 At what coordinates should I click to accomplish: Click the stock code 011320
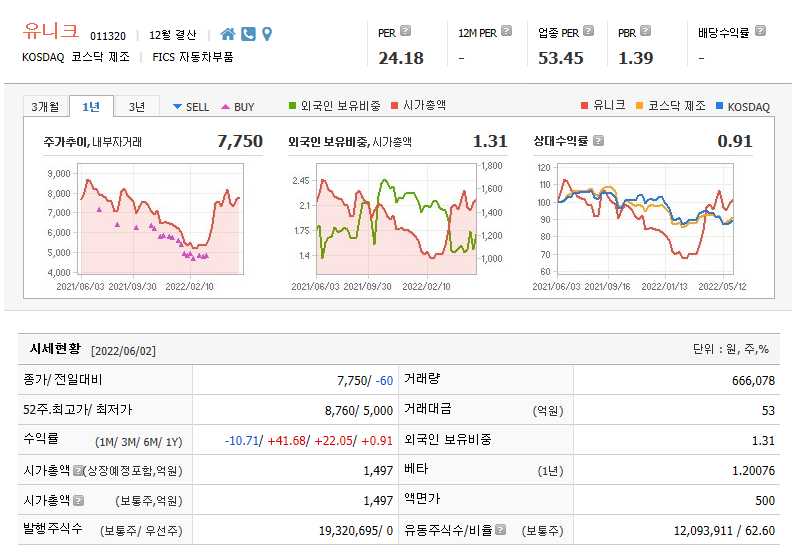click(x=108, y=36)
